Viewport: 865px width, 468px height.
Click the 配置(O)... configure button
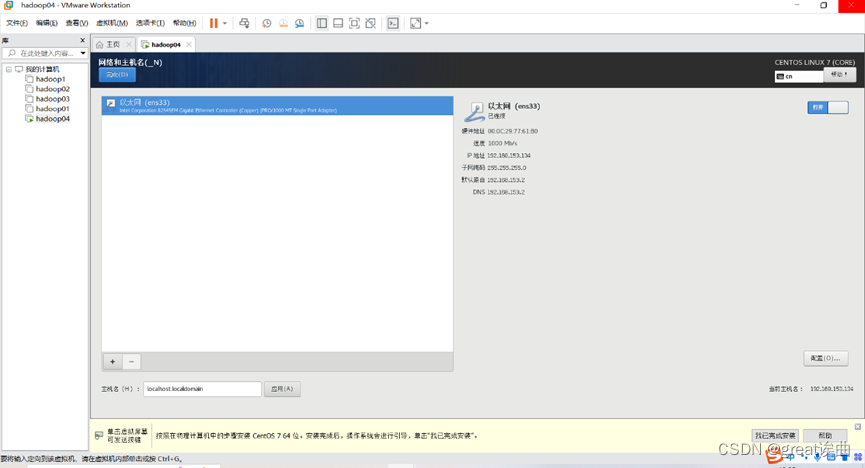click(x=825, y=358)
